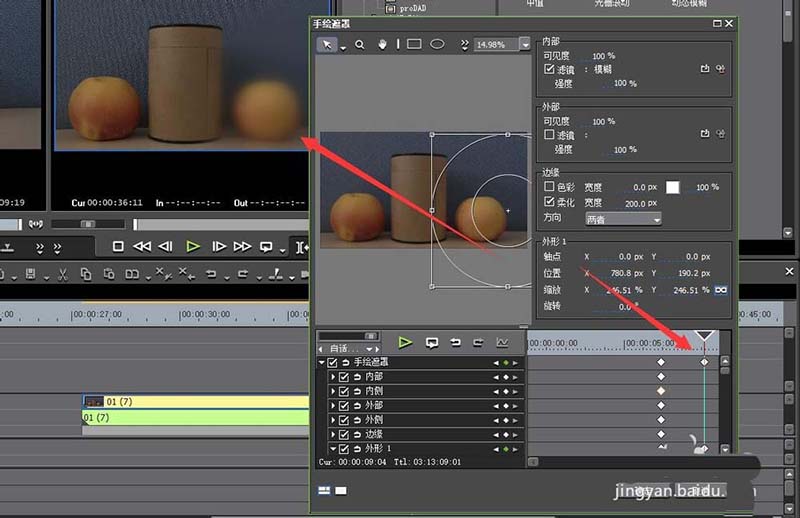Select the arrow selection tool in mask editor
The height and width of the screenshot is (518, 800).
(x=327, y=44)
